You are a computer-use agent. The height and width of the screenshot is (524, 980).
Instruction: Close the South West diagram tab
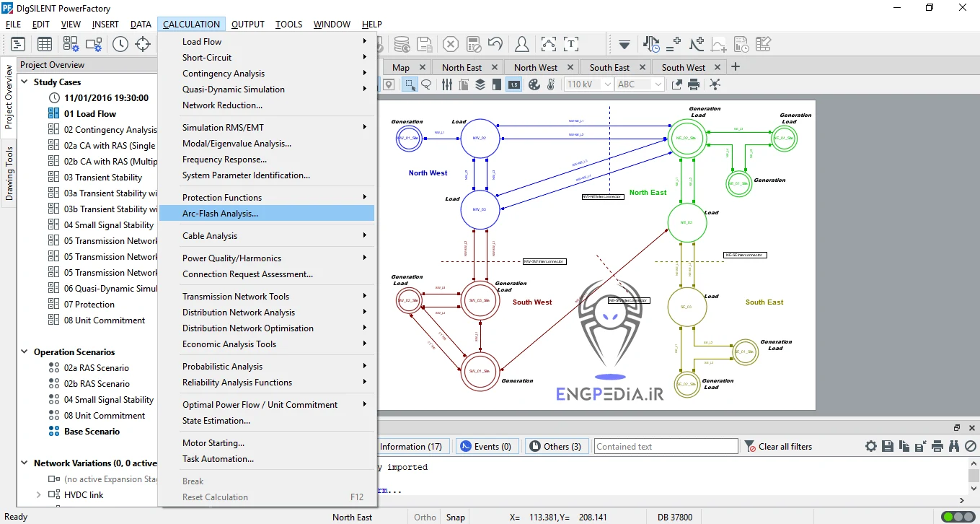coord(717,68)
